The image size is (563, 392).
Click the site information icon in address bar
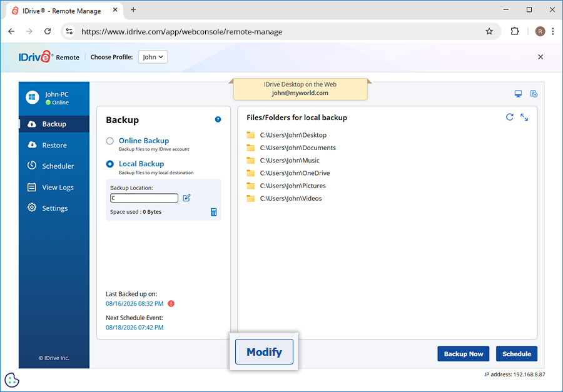(69, 32)
